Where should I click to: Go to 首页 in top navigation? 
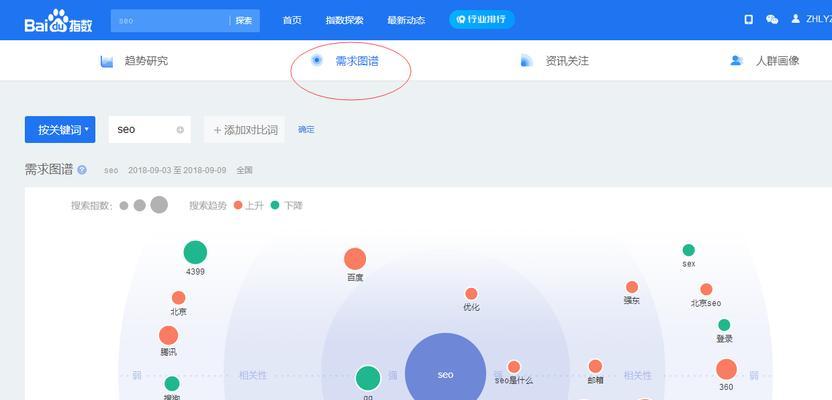[292, 20]
